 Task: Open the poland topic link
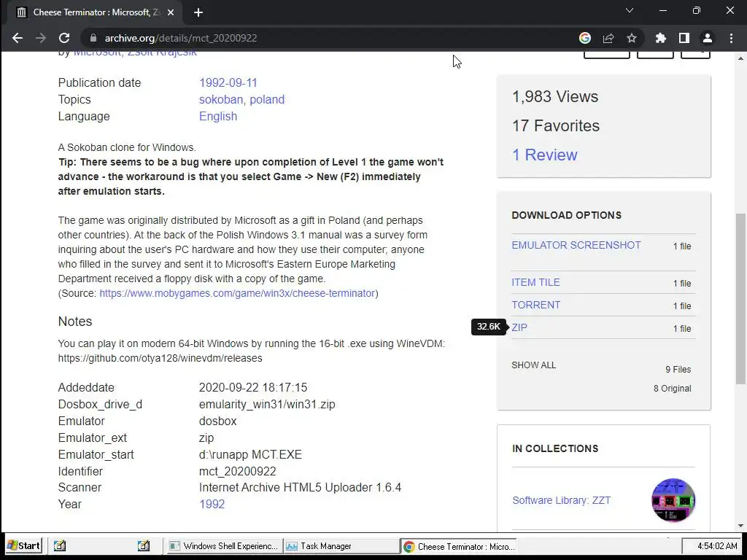(267, 99)
